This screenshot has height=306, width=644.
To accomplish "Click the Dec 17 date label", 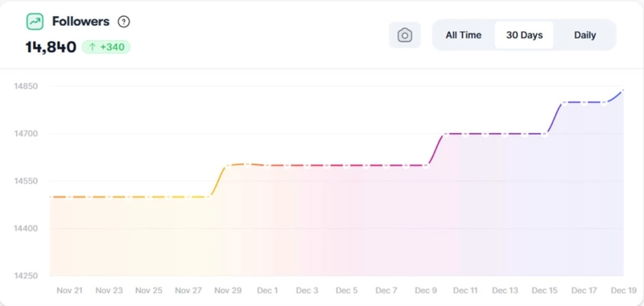I will click(x=584, y=291).
